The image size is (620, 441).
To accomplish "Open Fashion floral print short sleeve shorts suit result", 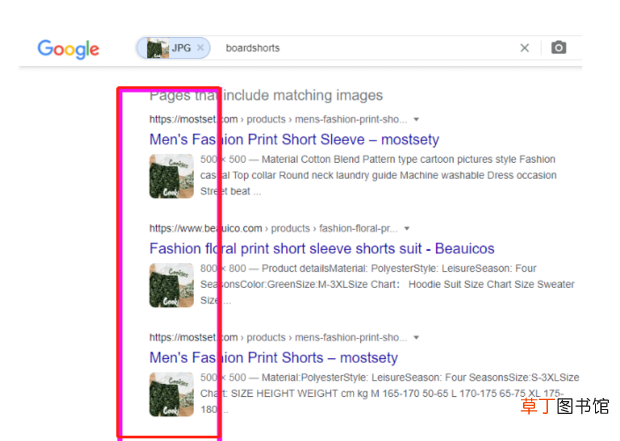I will (322, 249).
